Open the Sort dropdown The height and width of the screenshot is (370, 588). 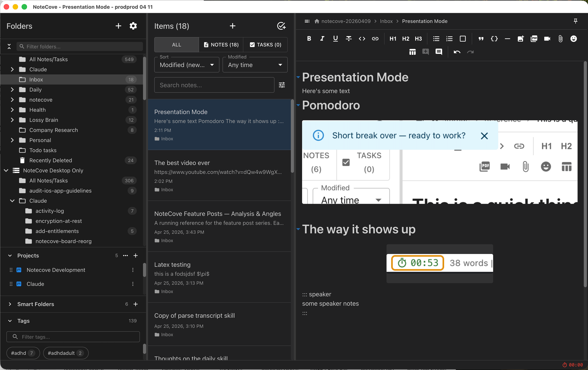[x=187, y=65]
